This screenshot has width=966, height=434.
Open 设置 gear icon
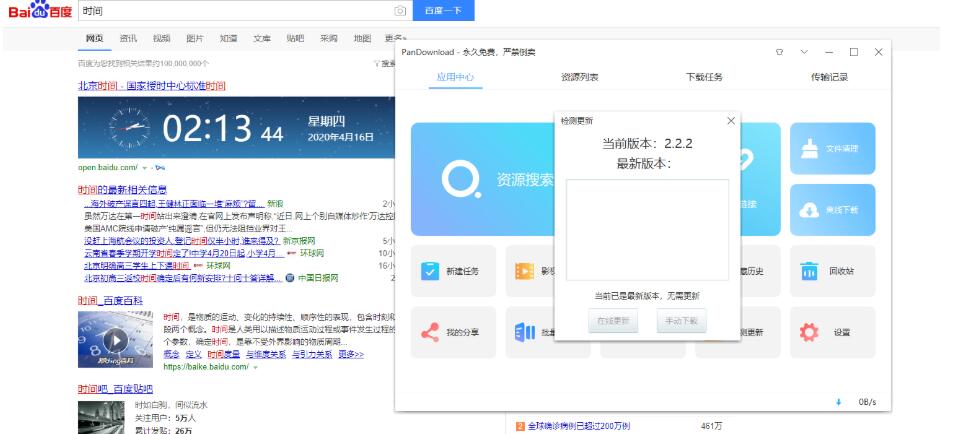point(809,332)
